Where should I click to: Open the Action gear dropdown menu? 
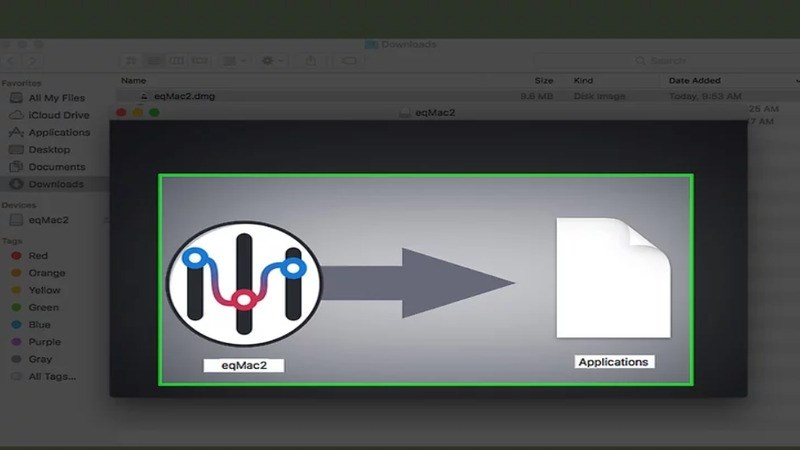point(272,61)
